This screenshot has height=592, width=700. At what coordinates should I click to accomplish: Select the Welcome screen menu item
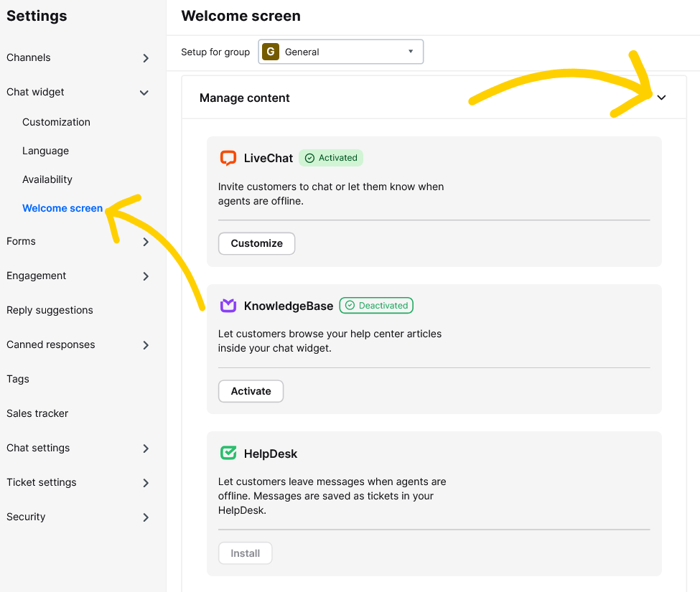coord(62,208)
